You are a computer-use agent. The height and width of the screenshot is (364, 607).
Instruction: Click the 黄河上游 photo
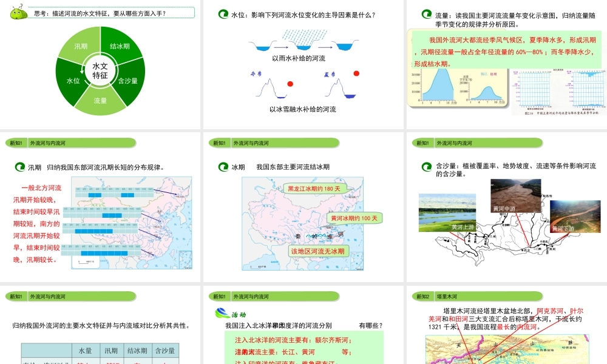[x=447, y=213]
